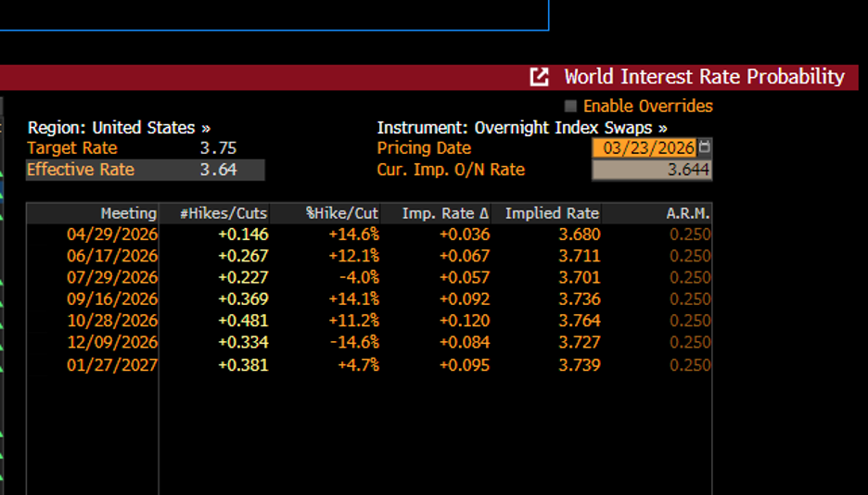Screen dimensions: 868x495
Task: Click the %Hike/Cut column header
Action: (x=341, y=213)
